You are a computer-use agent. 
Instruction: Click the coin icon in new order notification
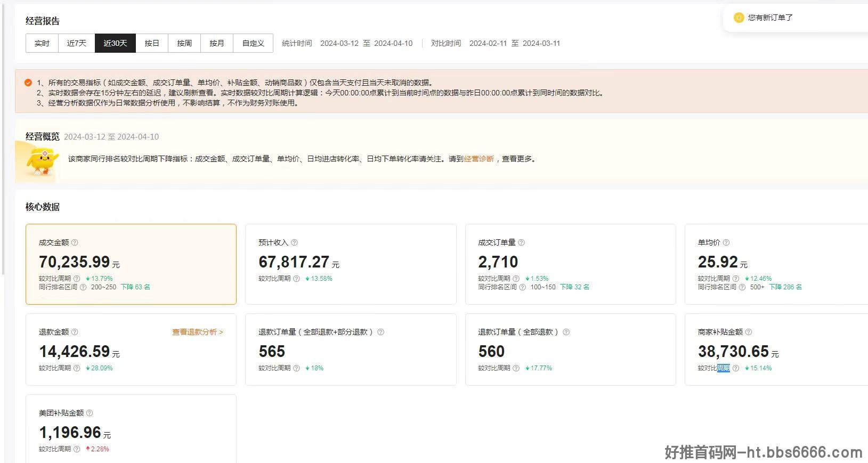[739, 18]
